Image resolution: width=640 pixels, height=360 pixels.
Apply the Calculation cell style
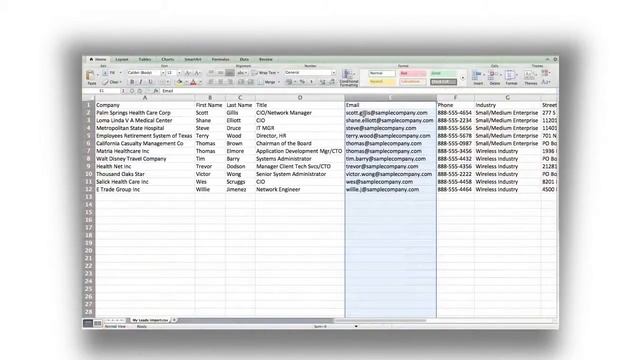pos(413,82)
